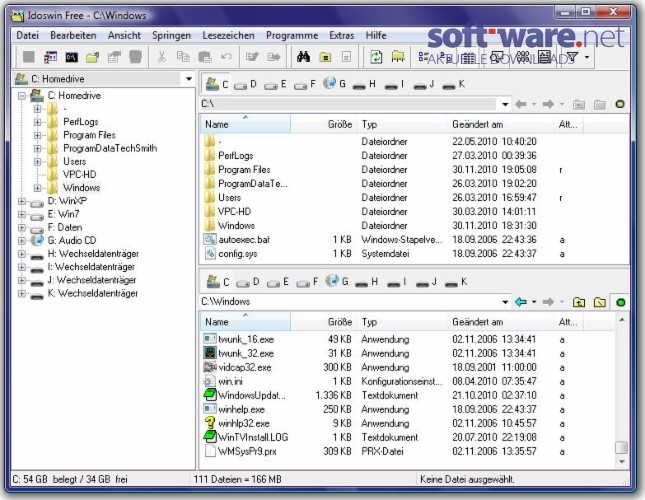Select drive D in the upper pane drive bar
The image size is (645, 500).
[x=246, y=84]
